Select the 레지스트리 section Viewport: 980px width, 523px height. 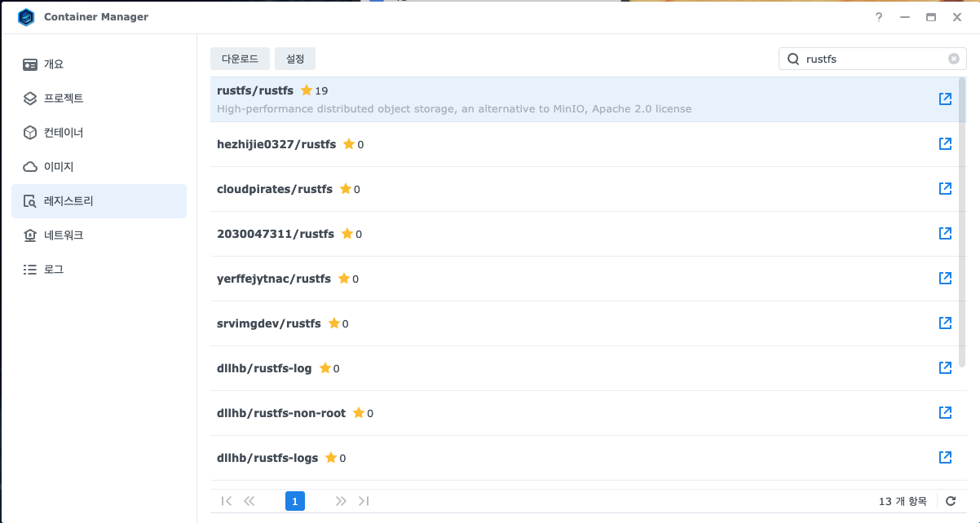click(99, 201)
